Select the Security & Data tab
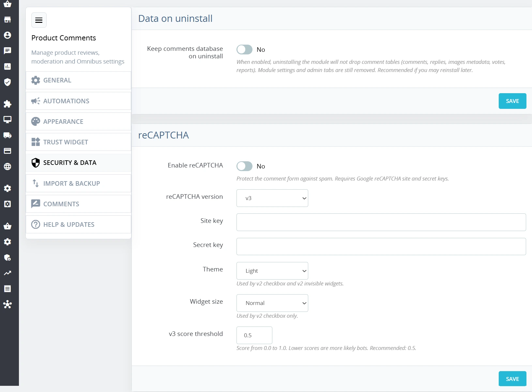 78,163
